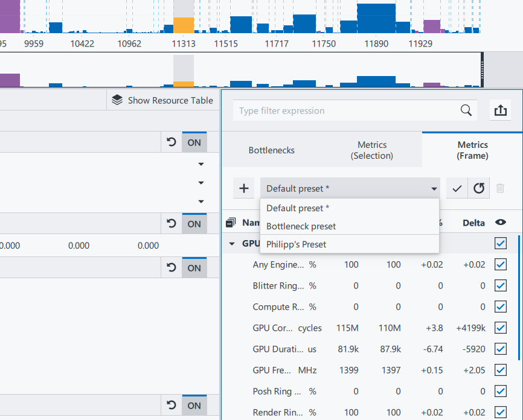Uncheck the Blitter Ring metric checkbox
523x420 pixels.
(500, 285)
